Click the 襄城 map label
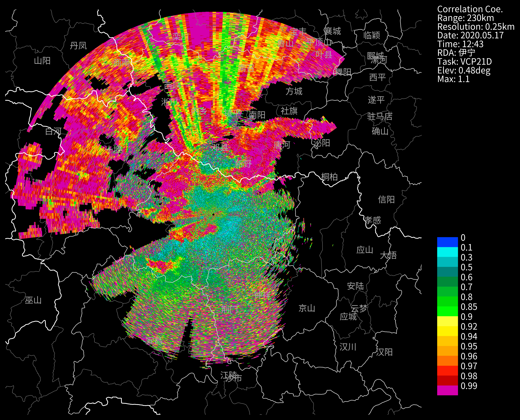 [332, 31]
